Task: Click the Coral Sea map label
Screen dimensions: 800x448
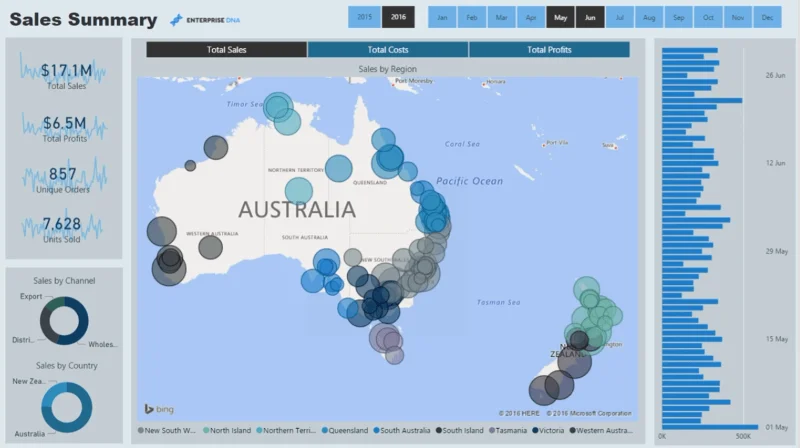Action: 462,144
